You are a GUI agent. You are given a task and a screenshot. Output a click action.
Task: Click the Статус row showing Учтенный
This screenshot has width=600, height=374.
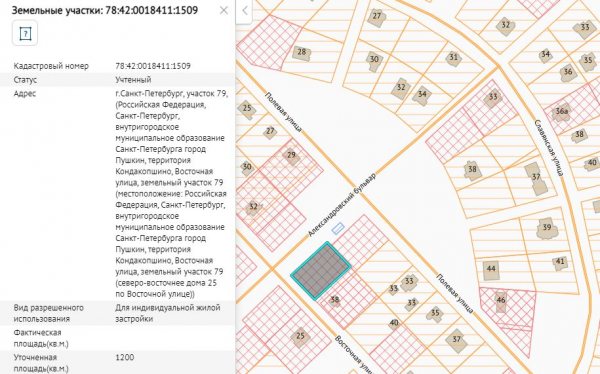[x=117, y=80]
